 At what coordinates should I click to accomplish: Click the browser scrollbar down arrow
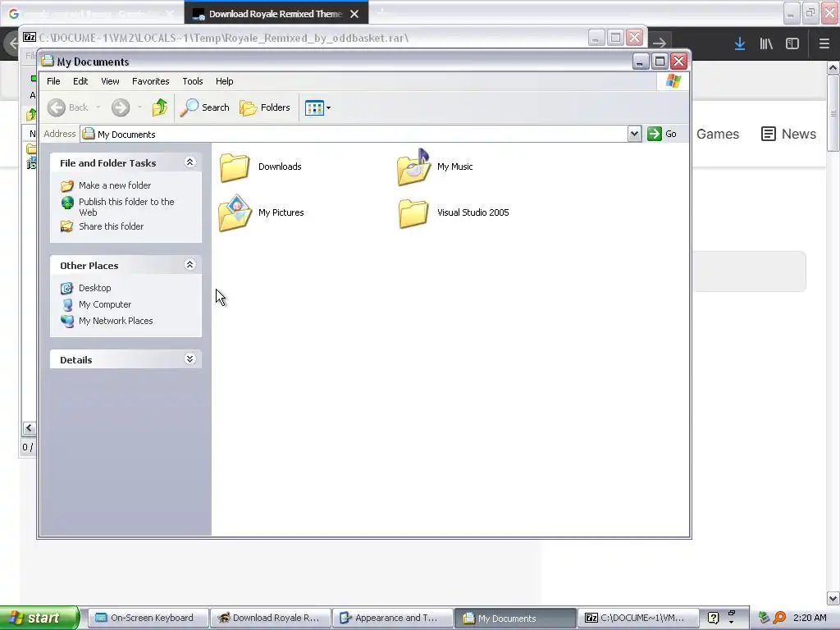(x=833, y=598)
